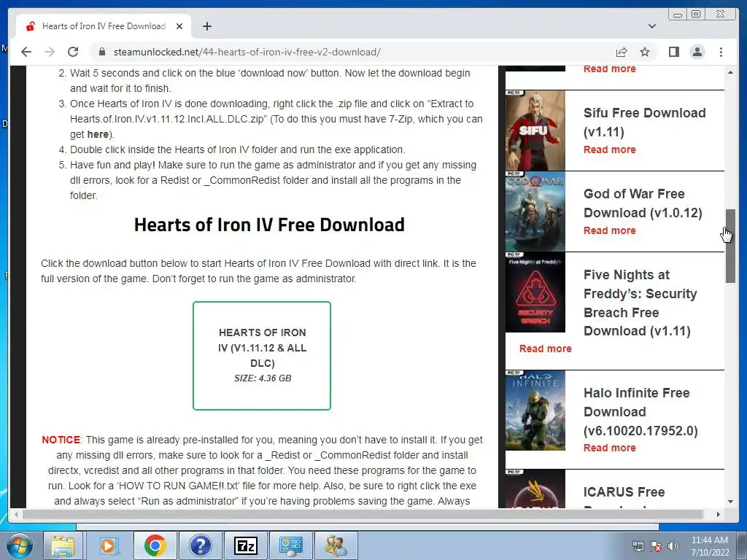Image resolution: width=747 pixels, height=560 pixels.
Task: Click the scrollbar up arrow
Action: tap(730, 72)
